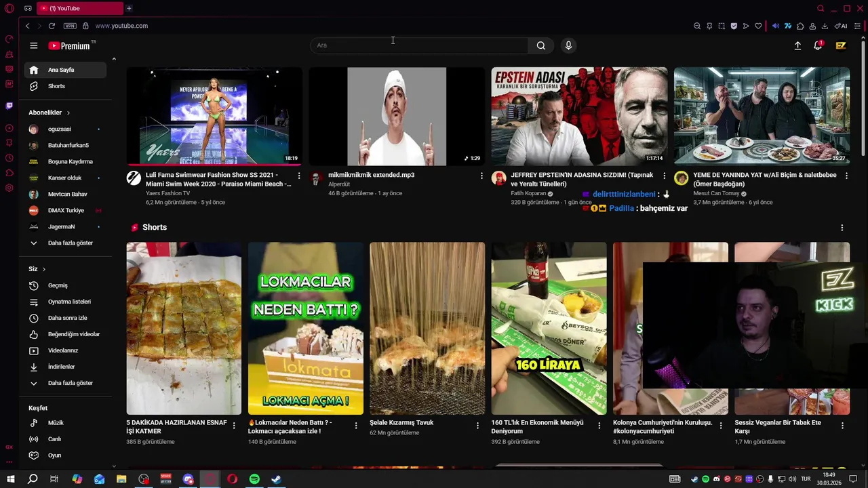Open Spotify from the taskbar
This screenshot has height=488, width=868.
click(254, 479)
